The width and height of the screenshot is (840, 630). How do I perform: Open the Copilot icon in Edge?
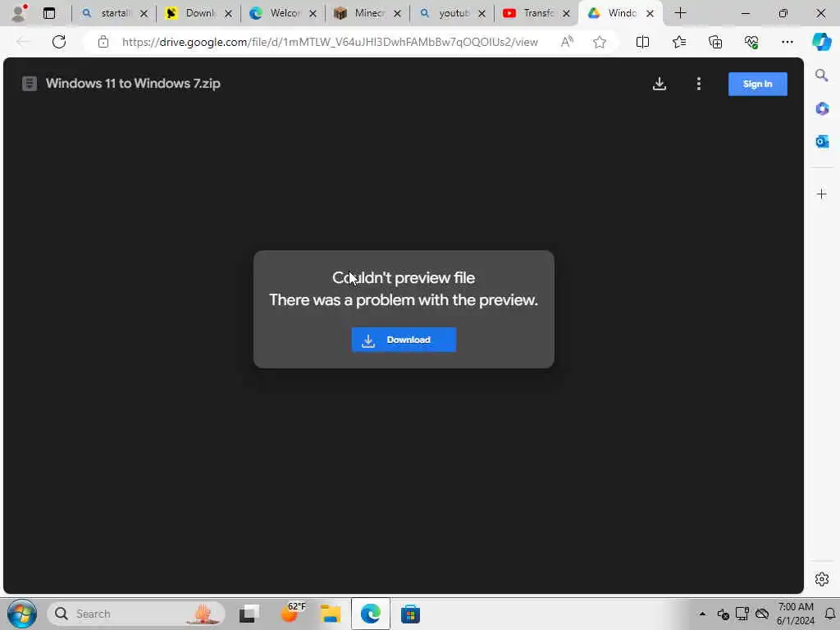(x=821, y=42)
